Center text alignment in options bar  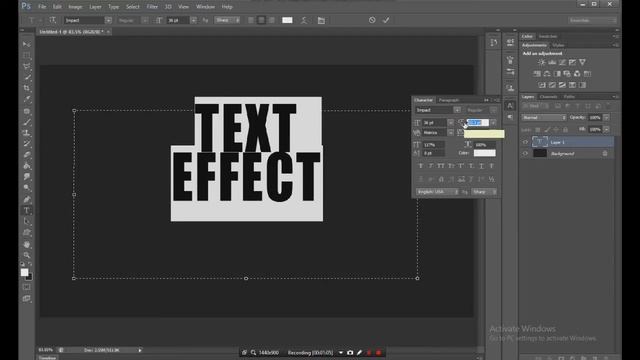point(261,20)
